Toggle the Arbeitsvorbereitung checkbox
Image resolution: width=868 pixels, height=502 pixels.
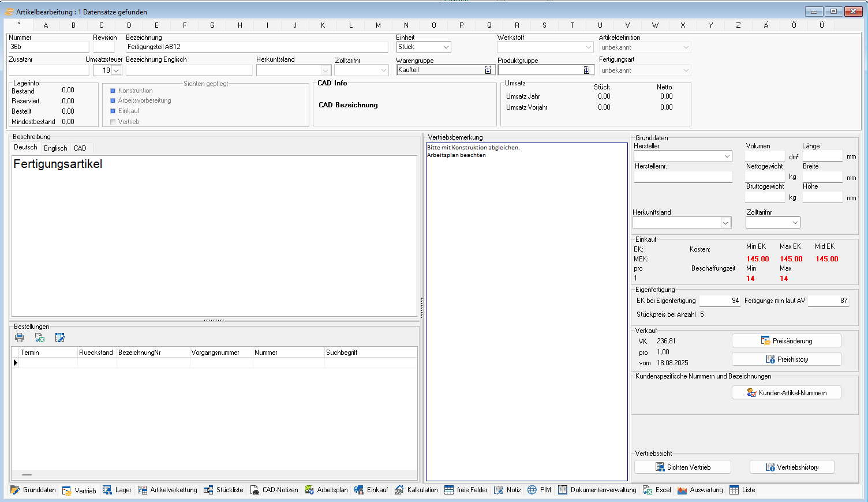pyautogui.click(x=113, y=100)
